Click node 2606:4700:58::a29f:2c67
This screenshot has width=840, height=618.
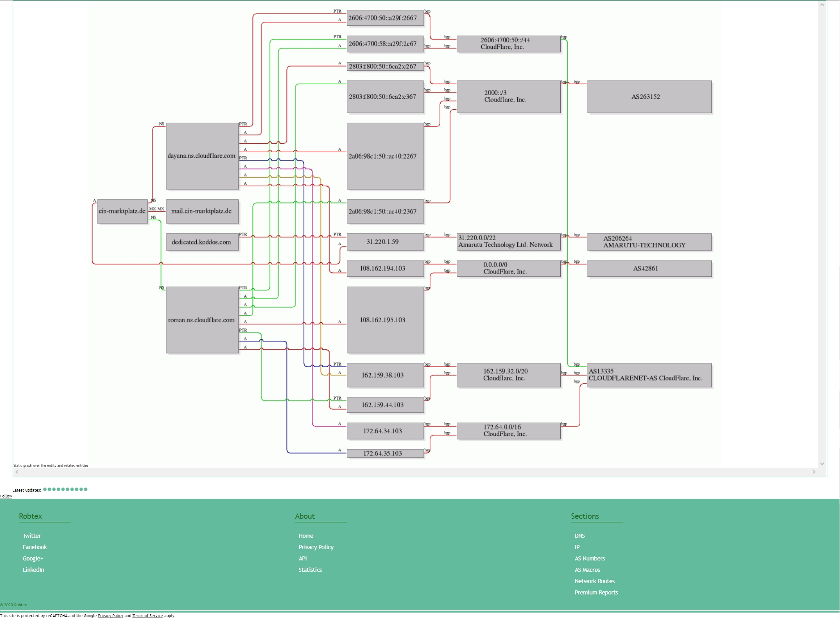click(385, 44)
